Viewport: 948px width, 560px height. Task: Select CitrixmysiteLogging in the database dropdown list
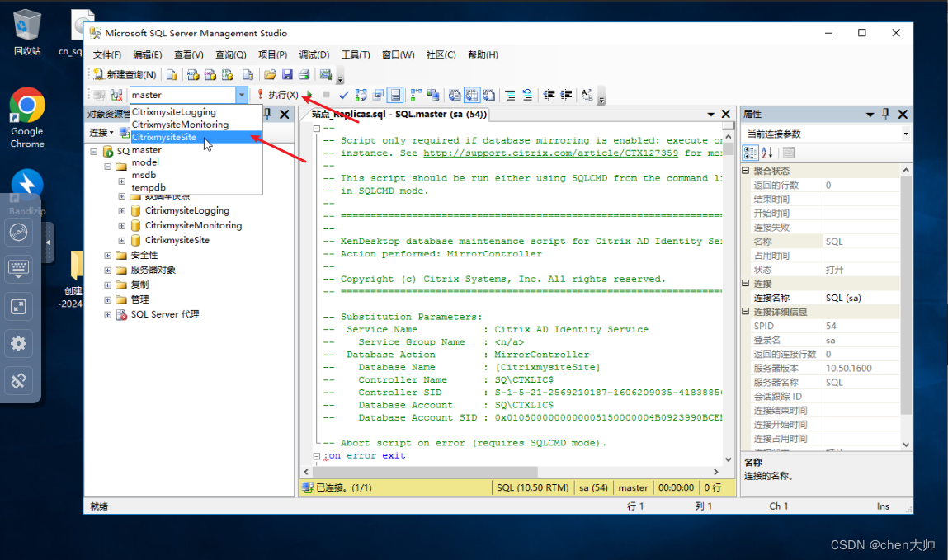196,112
